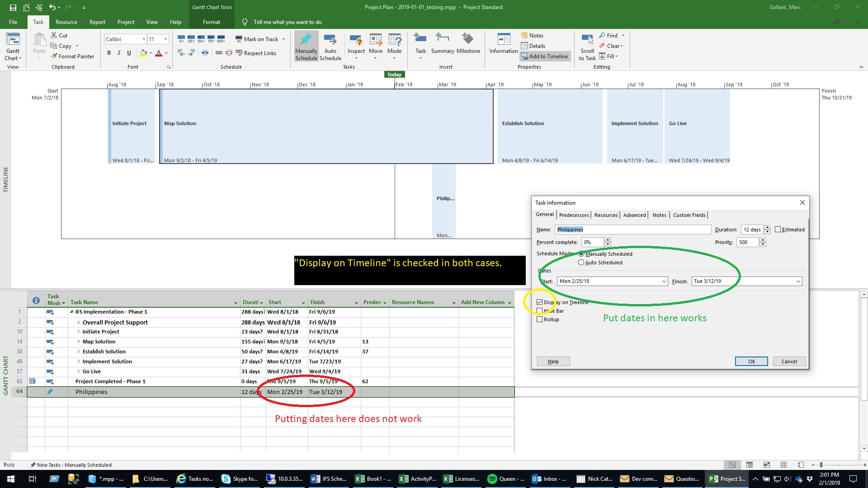
Task: Check the Hide Bar checkbox
Action: pyautogui.click(x=540, y=311)
